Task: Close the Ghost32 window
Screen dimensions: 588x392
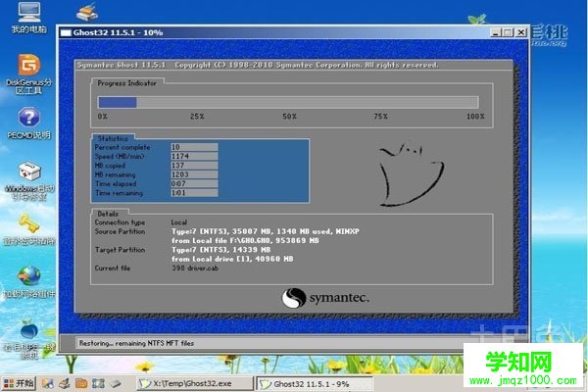Action: point(521,32)
